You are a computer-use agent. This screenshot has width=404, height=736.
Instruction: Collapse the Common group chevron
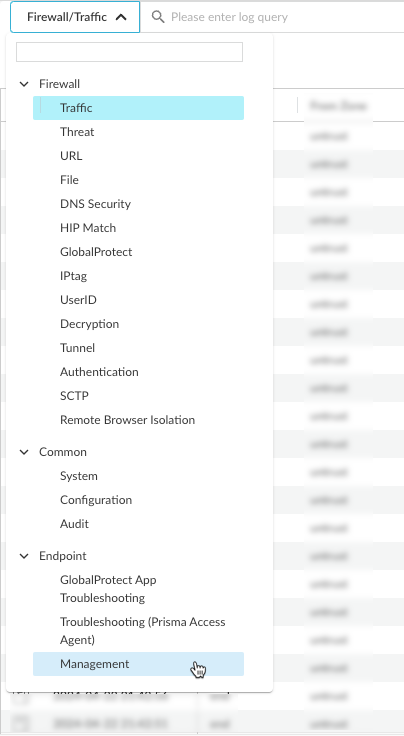click(x=24, y=452)
